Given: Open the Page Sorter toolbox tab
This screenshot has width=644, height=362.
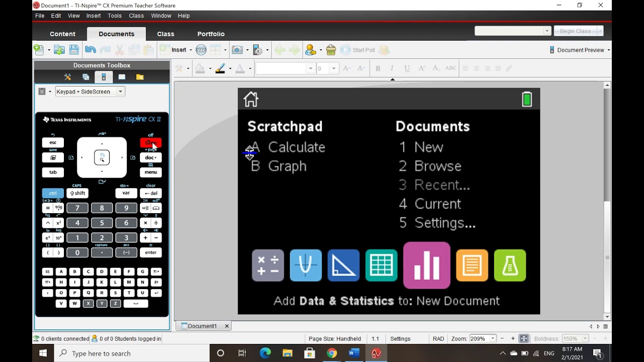Looking at the screenshot, I should pos(86,77).
